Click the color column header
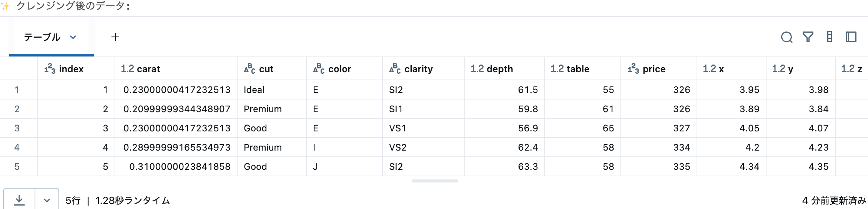Image resolution: width=868 pixels, height=209 pixels. point(339,69)
